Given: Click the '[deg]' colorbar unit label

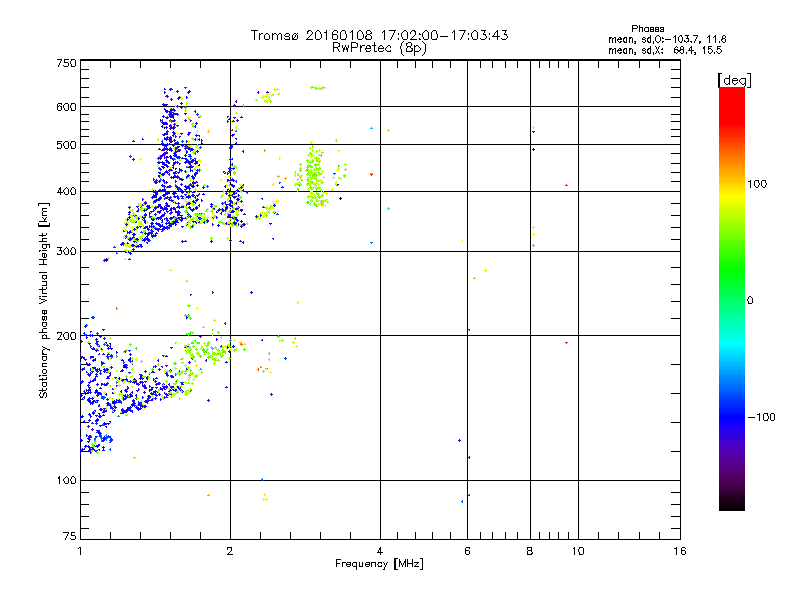Looking at the screenshot, I should point(734,80).
